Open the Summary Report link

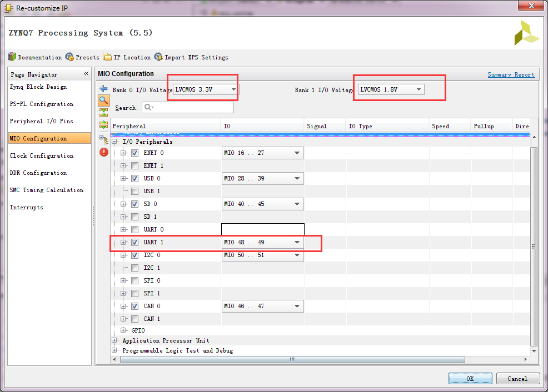(x=511, y=74)
